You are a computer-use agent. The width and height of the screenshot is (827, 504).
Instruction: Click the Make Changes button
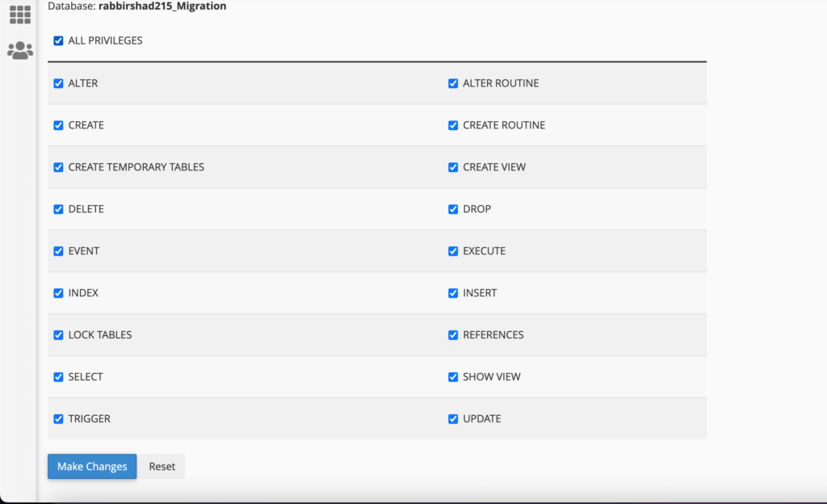[92, 467]
